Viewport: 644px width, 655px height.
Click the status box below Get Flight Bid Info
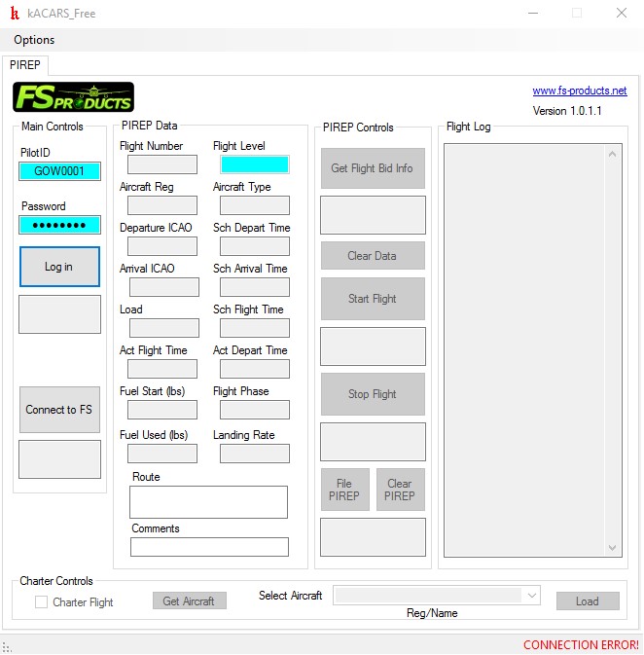tap(373, 215)
